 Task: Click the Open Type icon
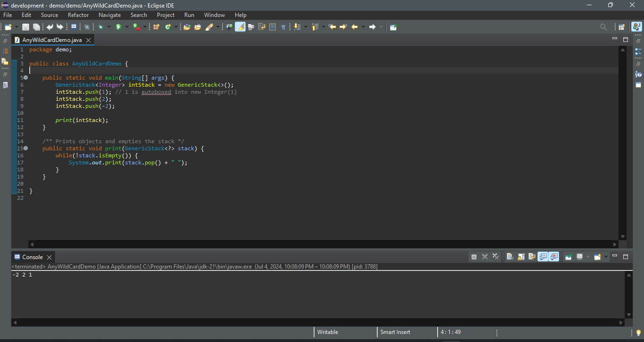click(x=187, y=27)
